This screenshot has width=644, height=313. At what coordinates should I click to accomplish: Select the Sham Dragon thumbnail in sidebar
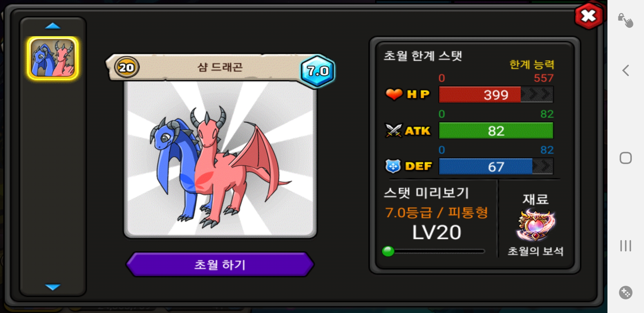(53, 58)
